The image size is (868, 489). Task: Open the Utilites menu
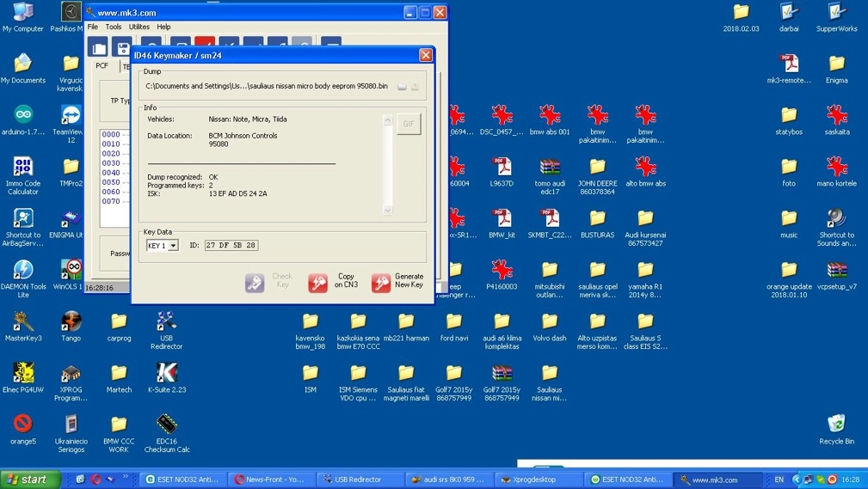139,27
